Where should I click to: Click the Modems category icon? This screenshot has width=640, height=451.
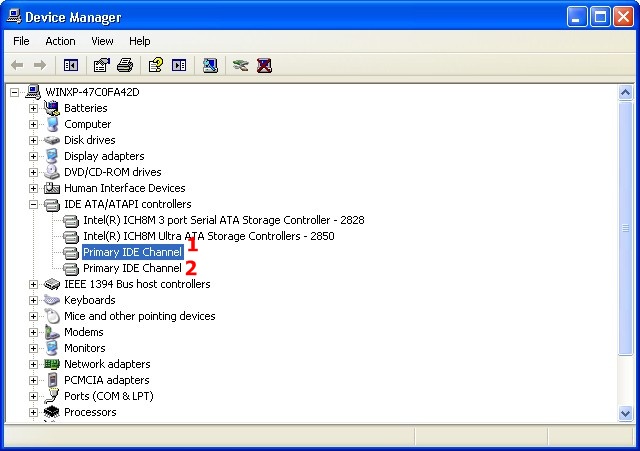pyautogui.click(x=52, y=332)
